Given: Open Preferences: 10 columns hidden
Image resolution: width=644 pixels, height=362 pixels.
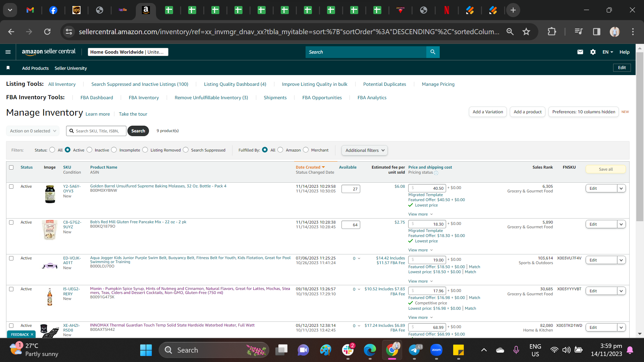Looking at the screenshot, I should (584, 112).
